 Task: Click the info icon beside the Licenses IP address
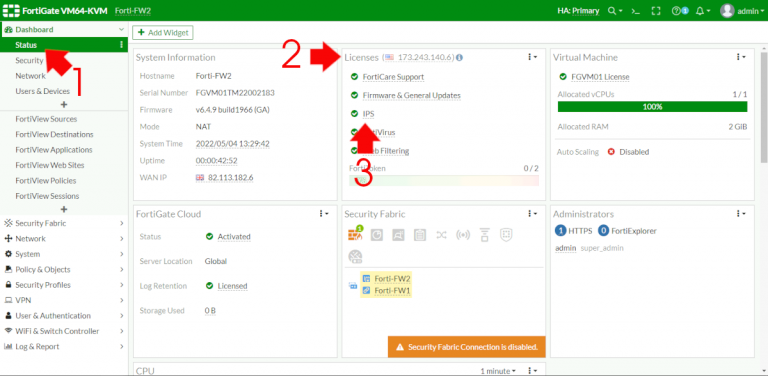coord(459,57)
